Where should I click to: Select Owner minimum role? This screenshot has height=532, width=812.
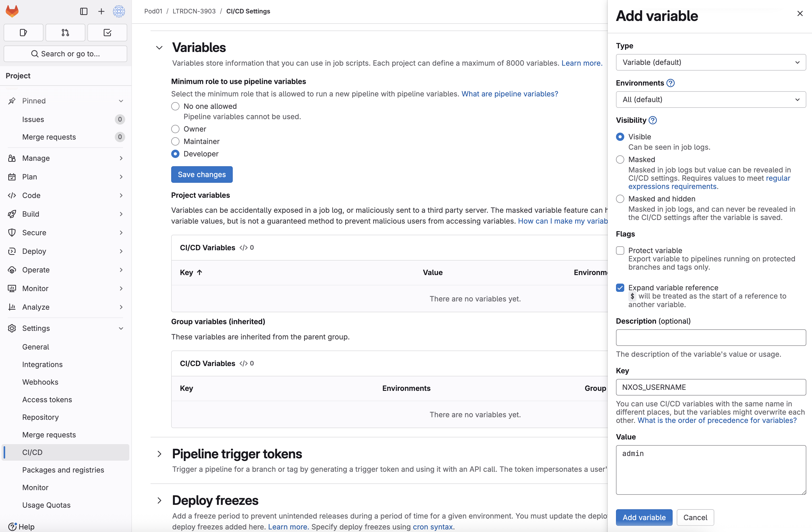pos(175,129)
